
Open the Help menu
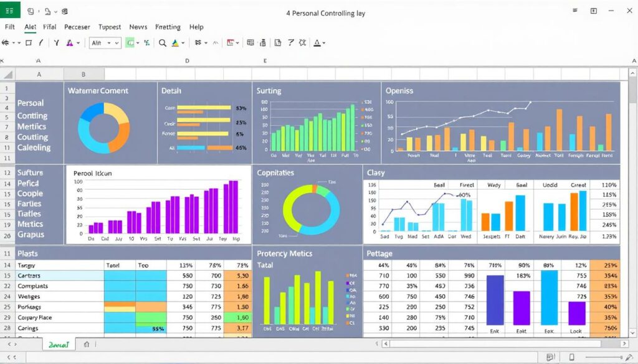pyautogui.click(x=196, y=27)
